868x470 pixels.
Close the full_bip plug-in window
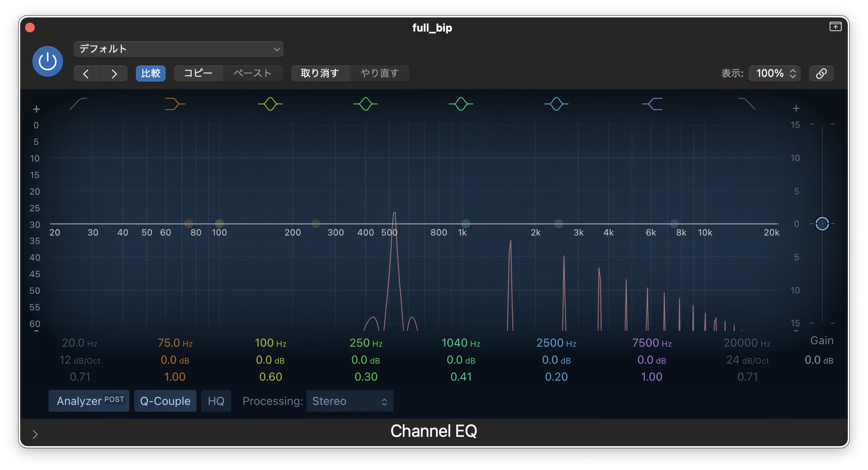point(30,28)
